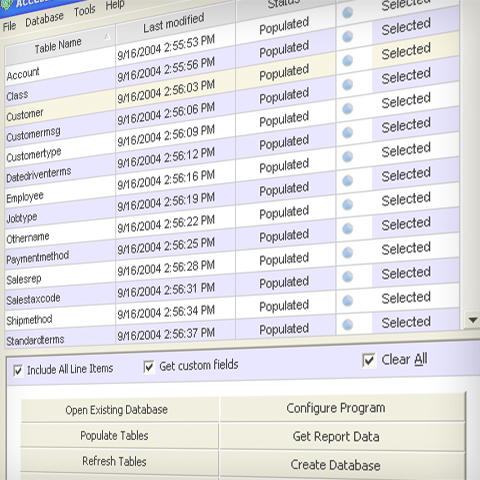Select the Salestaxcode table name

pos(33,299)
